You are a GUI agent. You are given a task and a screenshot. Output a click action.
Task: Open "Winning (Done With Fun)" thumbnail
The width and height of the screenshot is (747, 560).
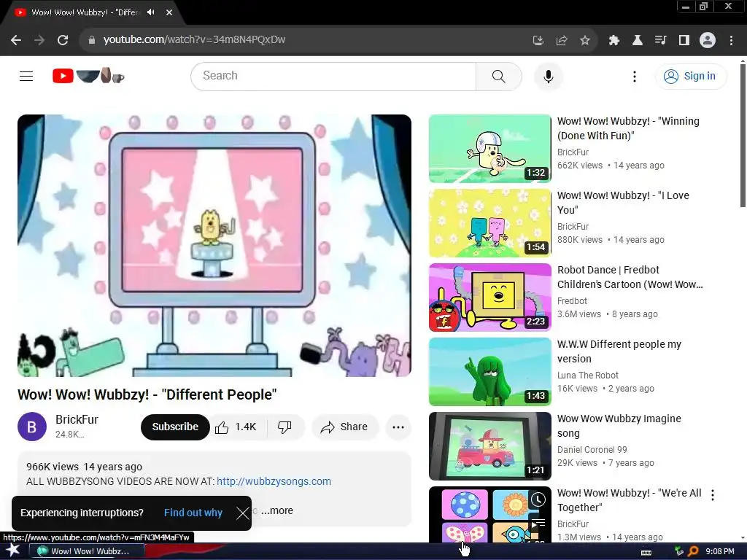[489, 149]
